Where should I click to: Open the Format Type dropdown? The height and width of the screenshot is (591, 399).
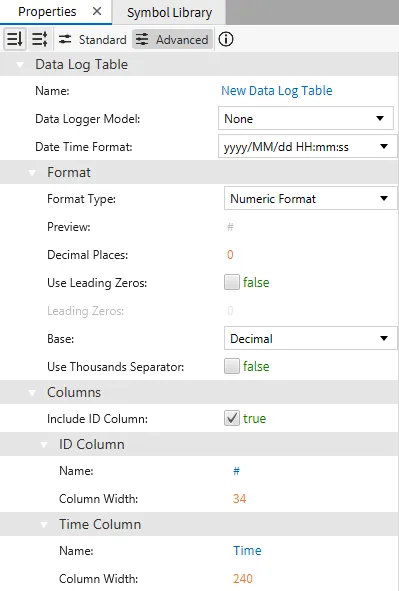coord(310,199)
